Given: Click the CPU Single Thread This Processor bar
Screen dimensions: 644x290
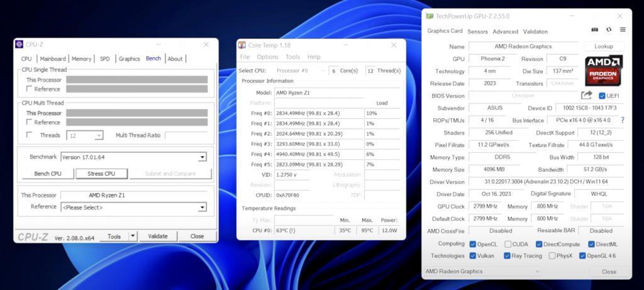Looking at the screenshot, I should click(x=136, y=80).
